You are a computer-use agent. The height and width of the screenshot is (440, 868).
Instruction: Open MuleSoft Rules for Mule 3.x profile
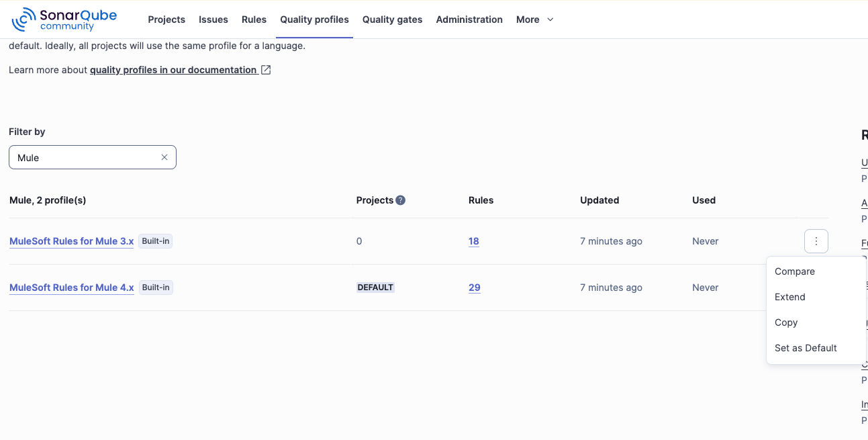[72, 241]
